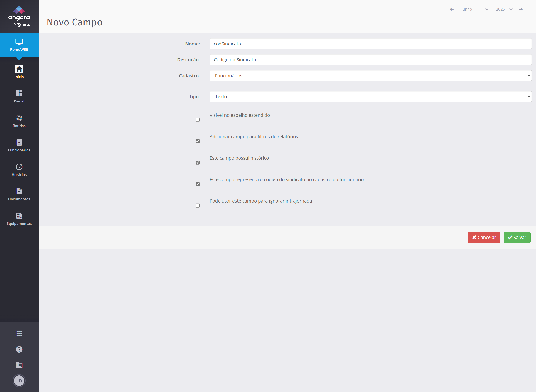Go to Painel dashboard icon
The width and height of the screenshot is (536, 392).
(19, 94)
